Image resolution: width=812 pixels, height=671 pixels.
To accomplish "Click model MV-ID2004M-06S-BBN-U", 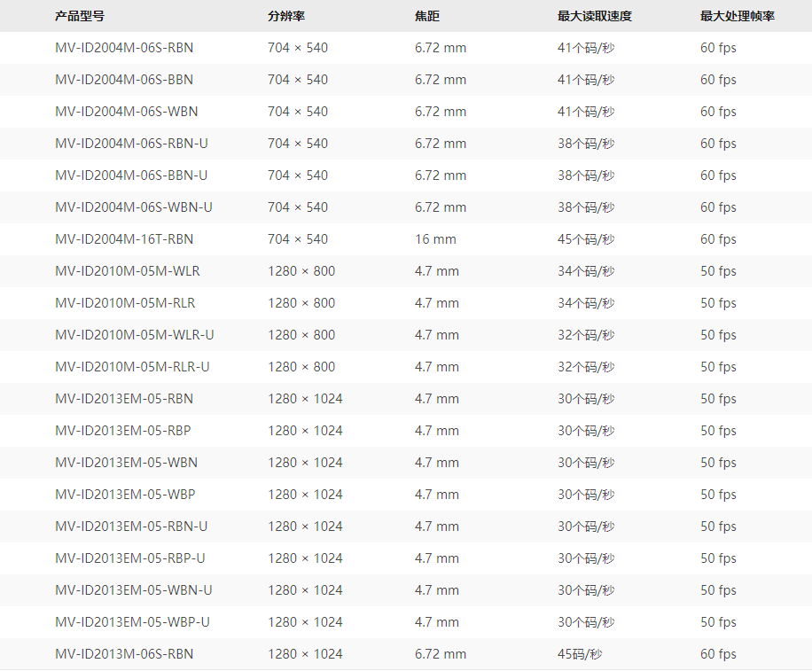I will click(x=131, y=176).
